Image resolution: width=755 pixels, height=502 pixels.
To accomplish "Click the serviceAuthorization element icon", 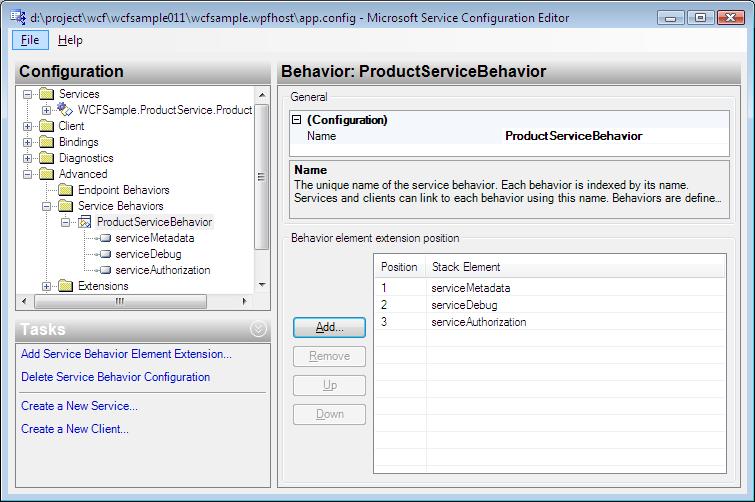I will pos(105,270).
